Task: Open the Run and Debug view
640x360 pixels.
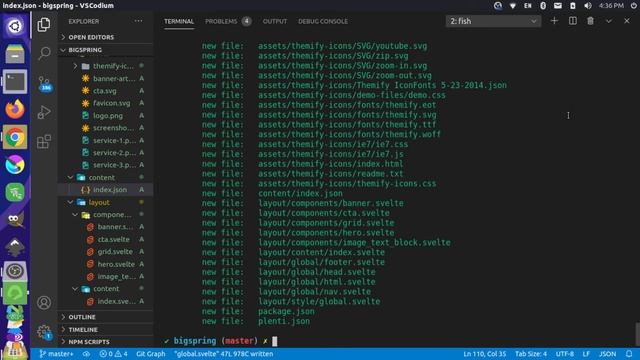Action: coord(44,112)
